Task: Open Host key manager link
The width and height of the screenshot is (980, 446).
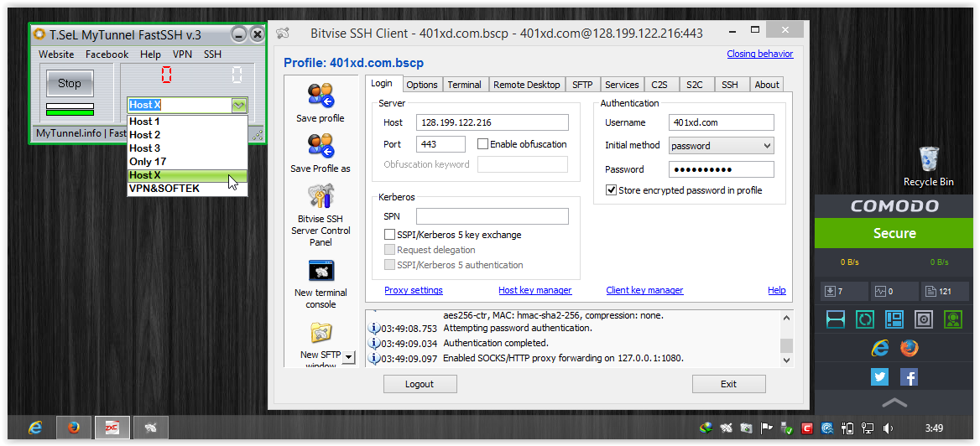Action: (x=535, y=290)
